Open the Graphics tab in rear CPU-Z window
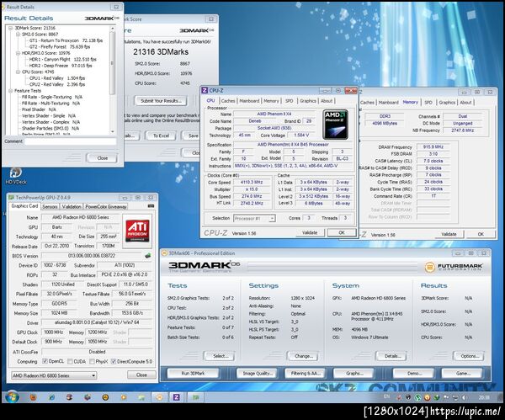The width and height of the screenshot is (505, 420). 447,103
